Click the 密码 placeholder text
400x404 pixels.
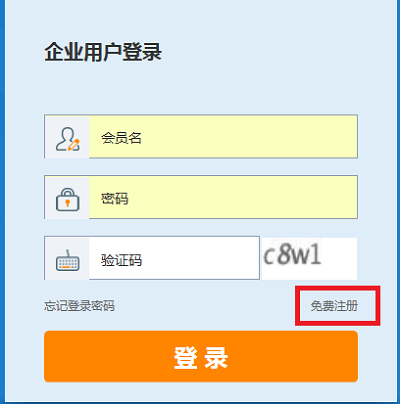click(x=115, y=199)
